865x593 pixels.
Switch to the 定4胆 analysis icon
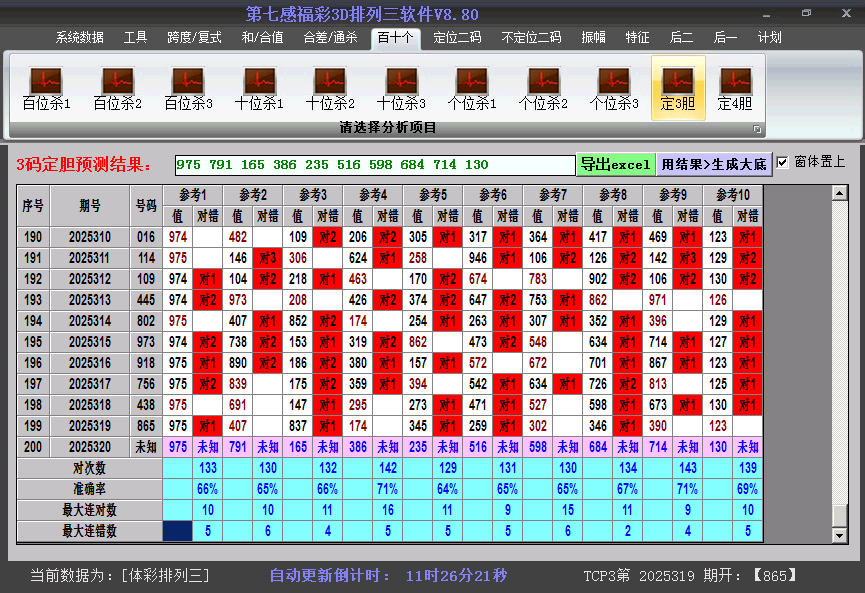(x=736, y=85)
